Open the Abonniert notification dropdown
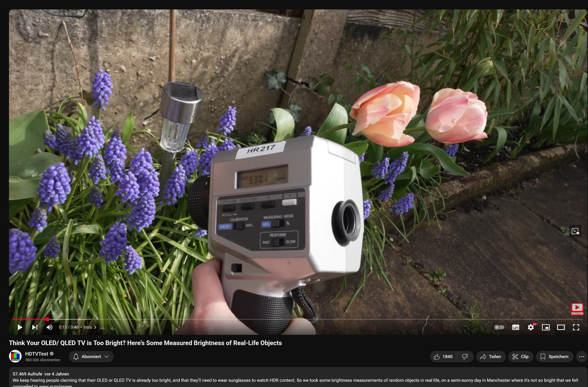 tap(91, 357)
